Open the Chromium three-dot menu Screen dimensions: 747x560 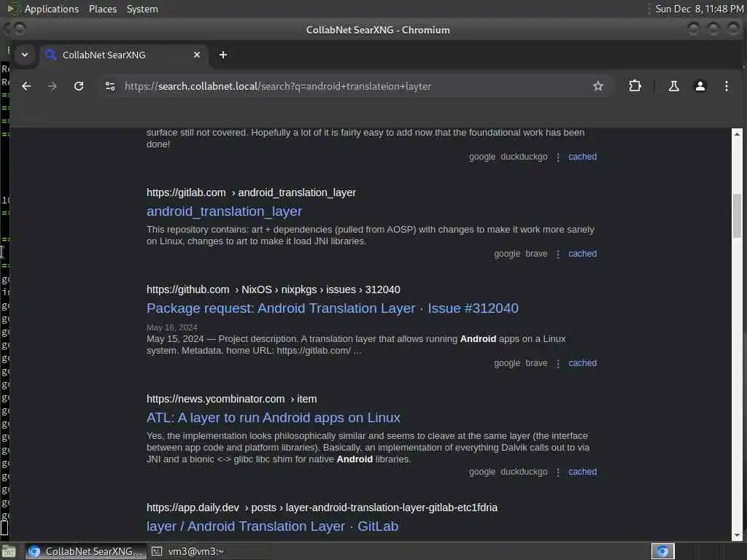726,86
